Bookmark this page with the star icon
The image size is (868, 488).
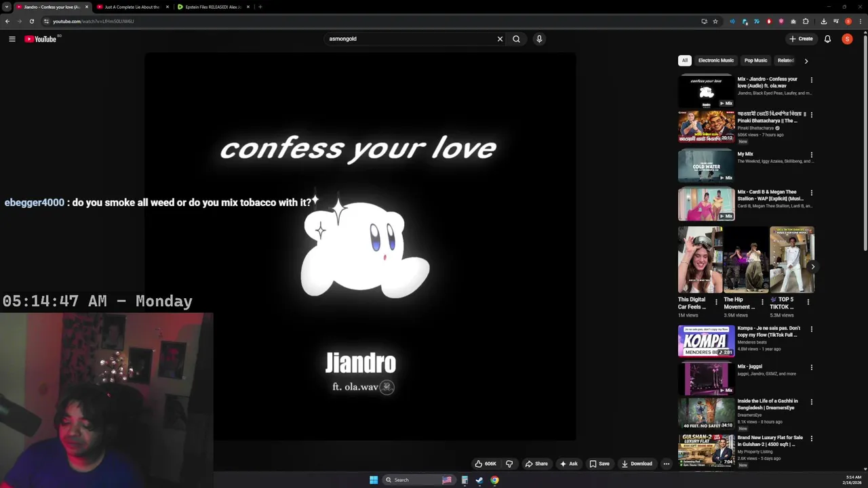click(715, 21)
